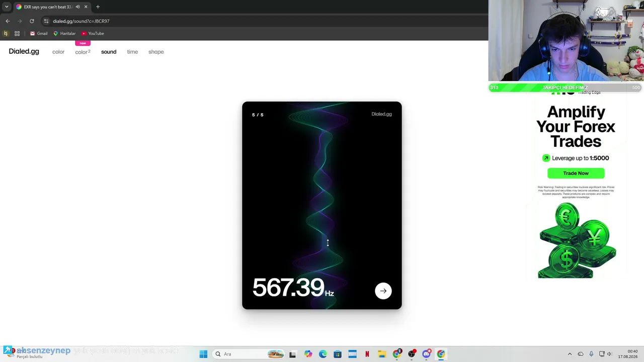The width and height of the screenshot is (644, 362).
Task: Open the color² game tab
Action: (x=83, y=52)
